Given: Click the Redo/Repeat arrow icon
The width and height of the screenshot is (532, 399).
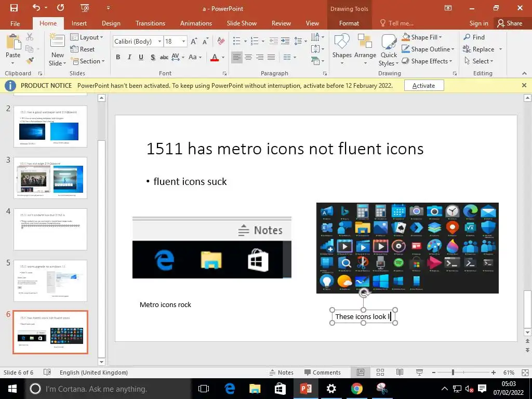Looking at the screenshot, I should tap(60, 8).
